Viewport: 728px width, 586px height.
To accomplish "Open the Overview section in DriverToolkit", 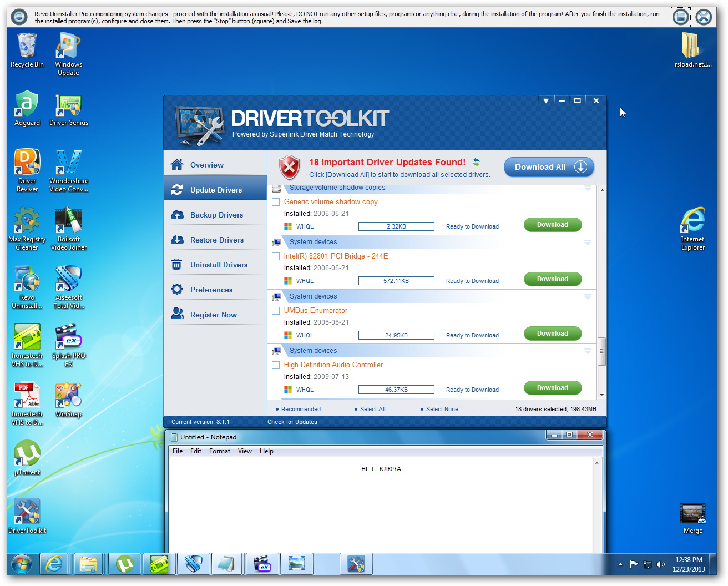I will click(215, 165).
